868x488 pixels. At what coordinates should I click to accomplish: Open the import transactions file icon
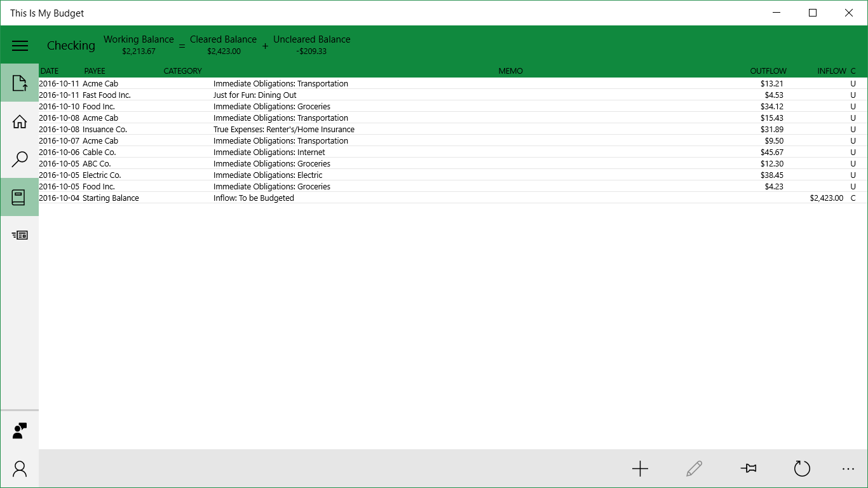(19, 83)
